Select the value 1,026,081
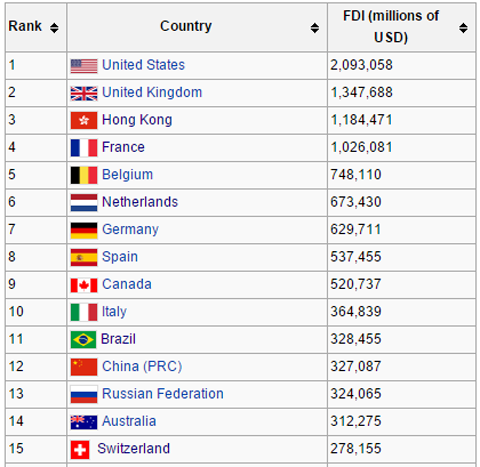The height and width of the screenshot is (467, 480). [362, 147]
